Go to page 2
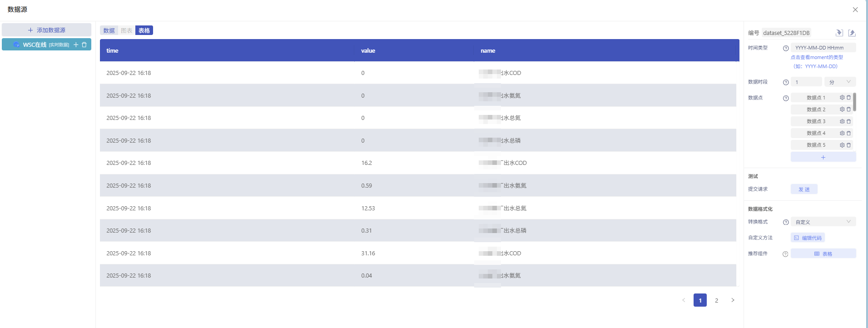This screenshot has width=868, height=328. pos(716,300)
